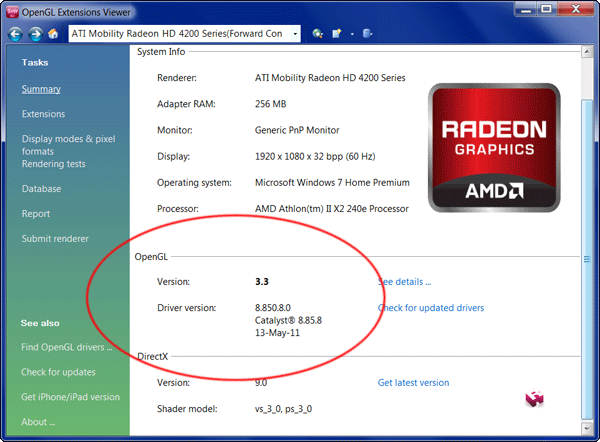Viewport: 600px width, 442px height.
Task: Click the Forward navigation arrow
Action: pos(34,33)
